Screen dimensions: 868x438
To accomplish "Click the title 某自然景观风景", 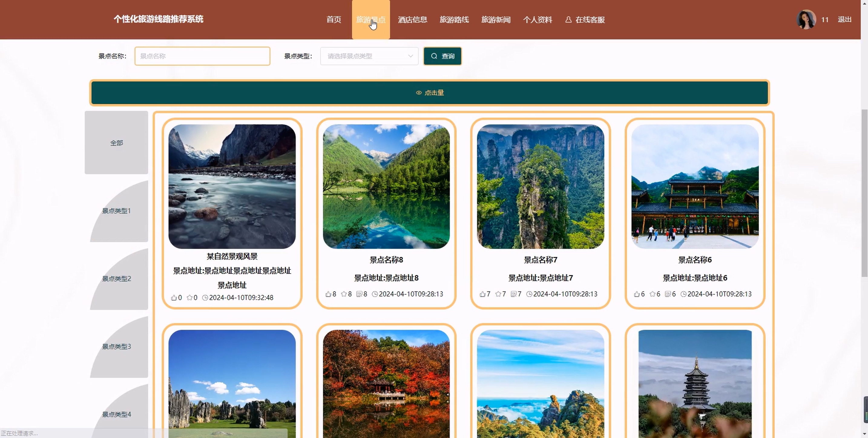I will pos(232,256).
